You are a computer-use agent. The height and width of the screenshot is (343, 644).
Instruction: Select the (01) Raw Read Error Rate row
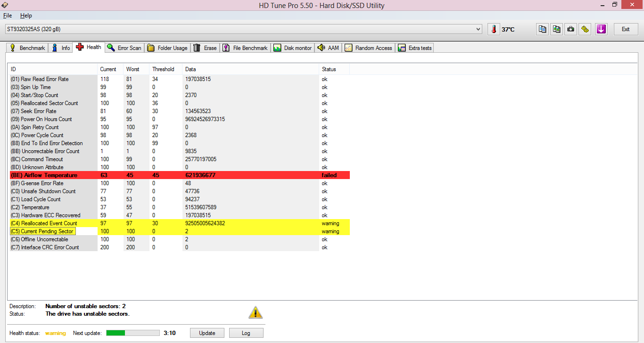(x=180, y=79)
